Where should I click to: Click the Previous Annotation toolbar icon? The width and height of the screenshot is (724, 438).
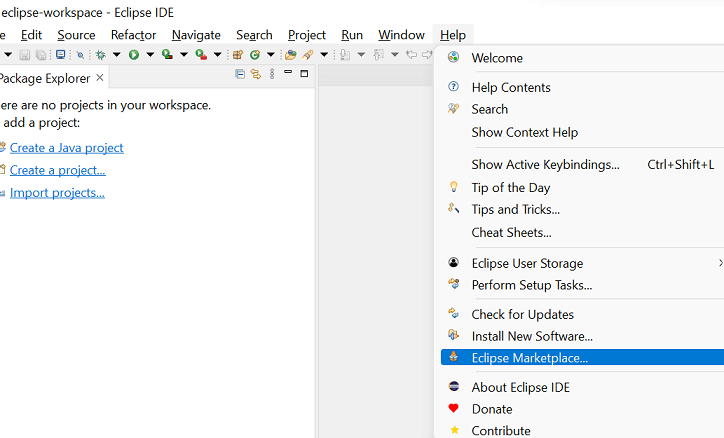(379, 55)
